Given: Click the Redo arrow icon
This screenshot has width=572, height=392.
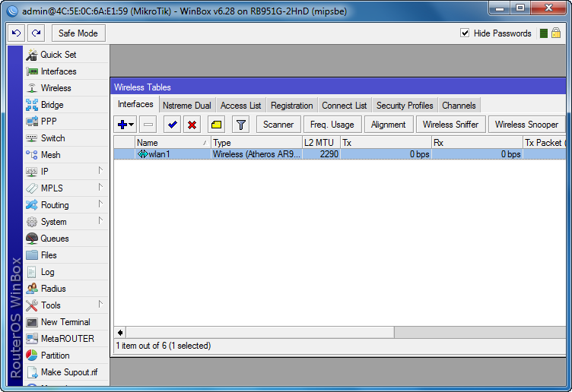Looking at the screenshot, I should click(36, 33).
